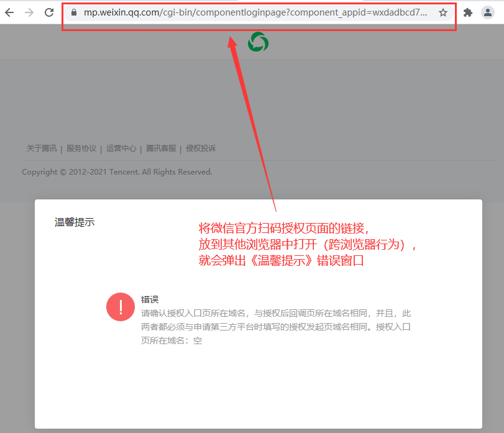Open the 关于腾讯 footer link
The image size is (504, 433).
click(42, 148)
